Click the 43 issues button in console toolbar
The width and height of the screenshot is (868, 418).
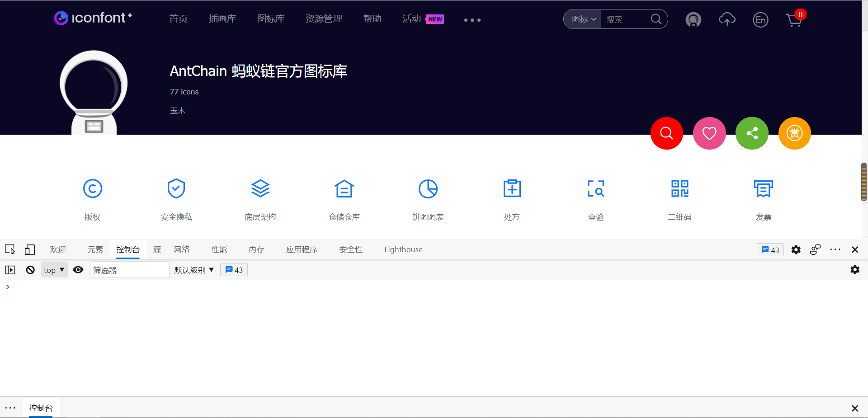click(234, 270)
